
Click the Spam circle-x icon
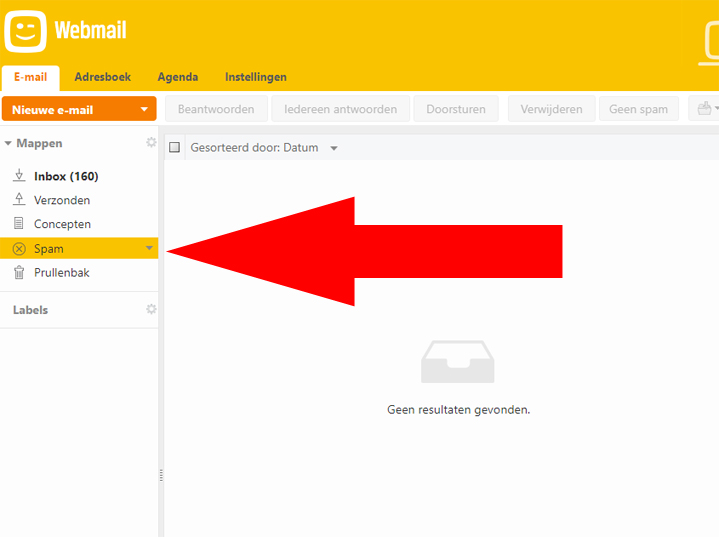point(19,249)
